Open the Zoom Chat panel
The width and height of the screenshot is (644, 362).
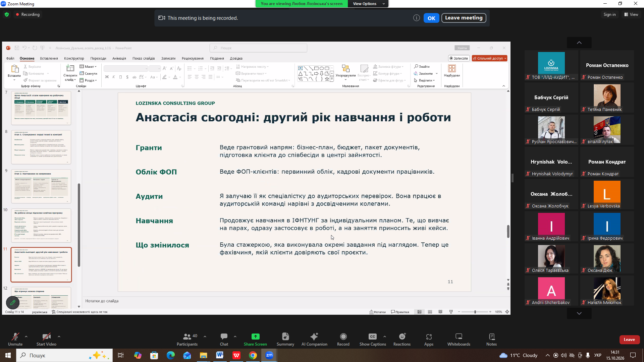[224, 339]
